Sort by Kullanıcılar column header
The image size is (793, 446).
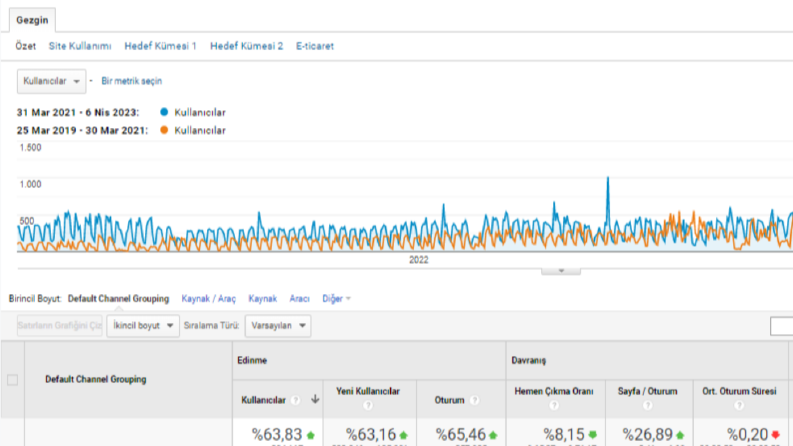point(263,400)
